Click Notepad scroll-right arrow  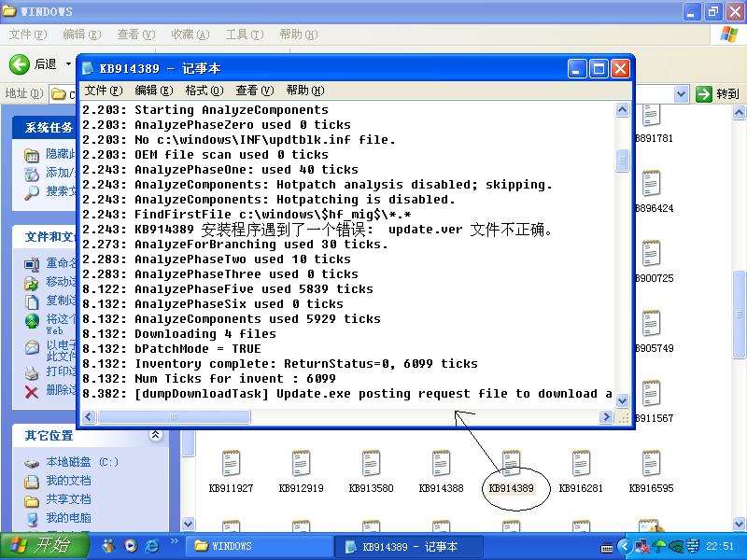606,417
